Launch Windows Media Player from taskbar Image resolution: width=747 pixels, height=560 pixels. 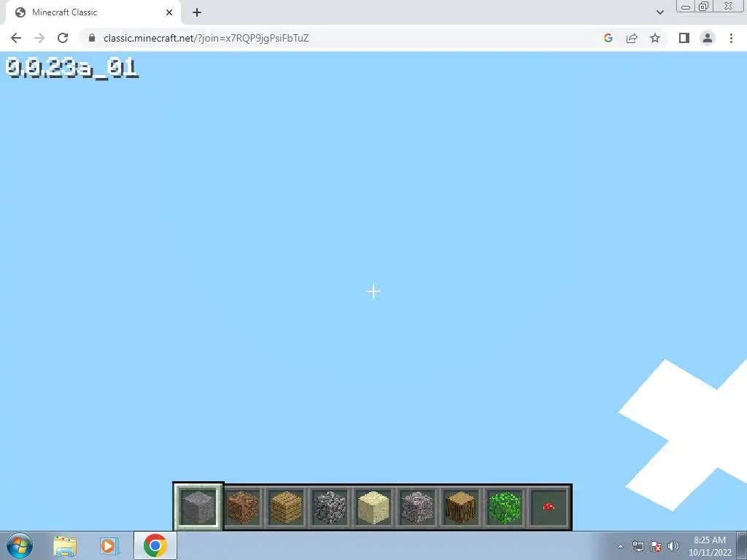pyautogui.click(x=108, y=546)
